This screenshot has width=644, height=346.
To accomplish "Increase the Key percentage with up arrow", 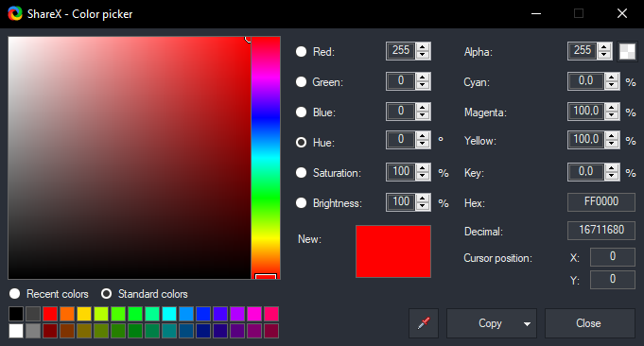I will (x=612, y=168).
